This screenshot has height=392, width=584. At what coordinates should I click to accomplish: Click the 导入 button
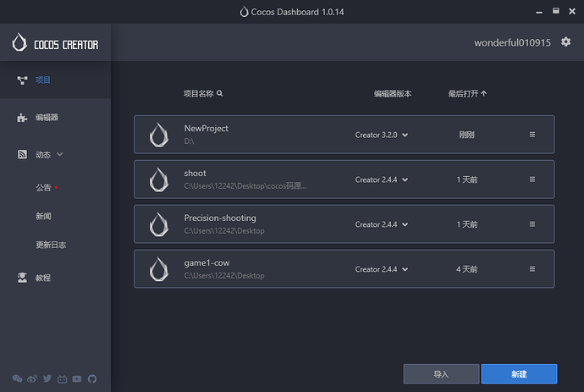pos(441,373)
